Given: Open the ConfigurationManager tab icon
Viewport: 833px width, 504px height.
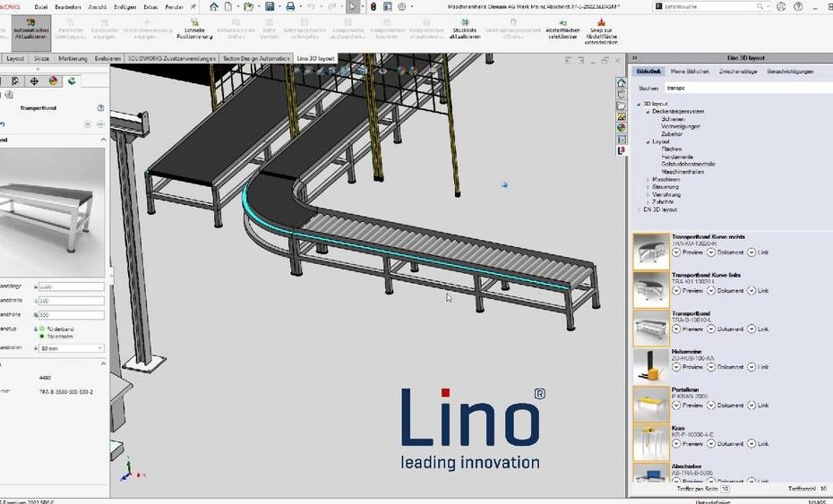Looking at the screenshot, I should [15, 81].
